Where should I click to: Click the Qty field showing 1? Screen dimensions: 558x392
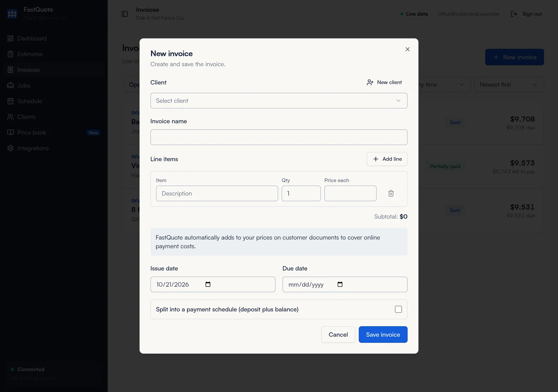tap(301, 193)
